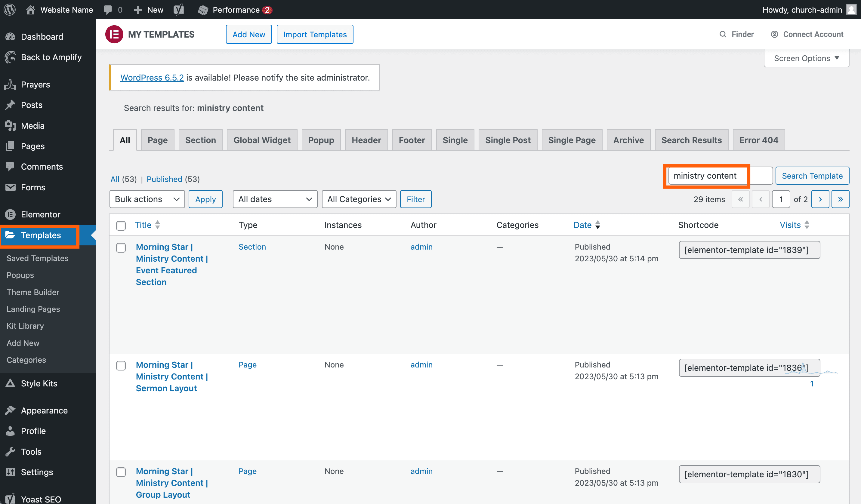Switch to the Global Widget tab

coord(262,140)
